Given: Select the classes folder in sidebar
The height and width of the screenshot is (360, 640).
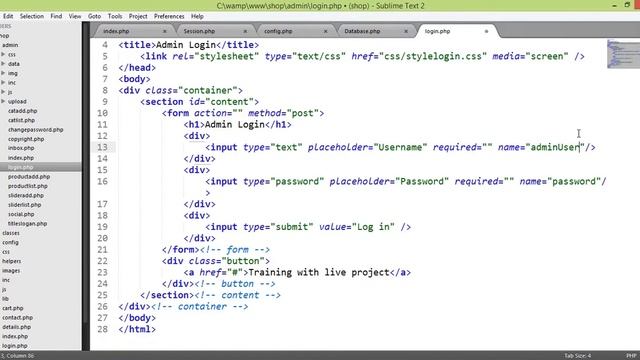Looking at the screenshot, I should pyautogui.click(x=11, y=233).
